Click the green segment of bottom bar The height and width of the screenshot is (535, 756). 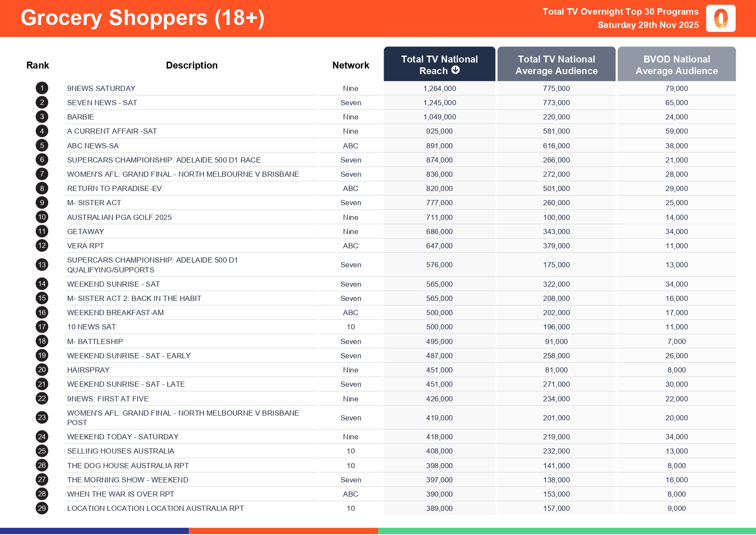click(566, 531)
